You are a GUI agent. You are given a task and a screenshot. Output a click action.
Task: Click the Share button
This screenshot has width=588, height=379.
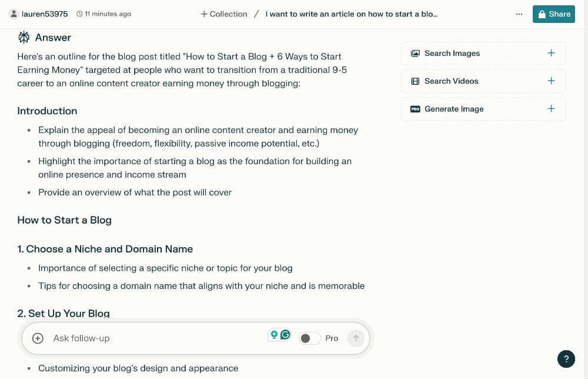pyautogui.click(x=553, y=14)
